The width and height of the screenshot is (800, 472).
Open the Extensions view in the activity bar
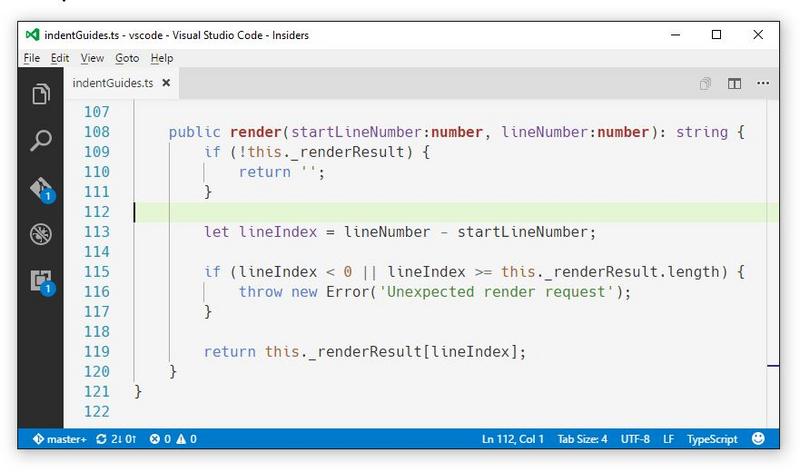click(42, 282)
